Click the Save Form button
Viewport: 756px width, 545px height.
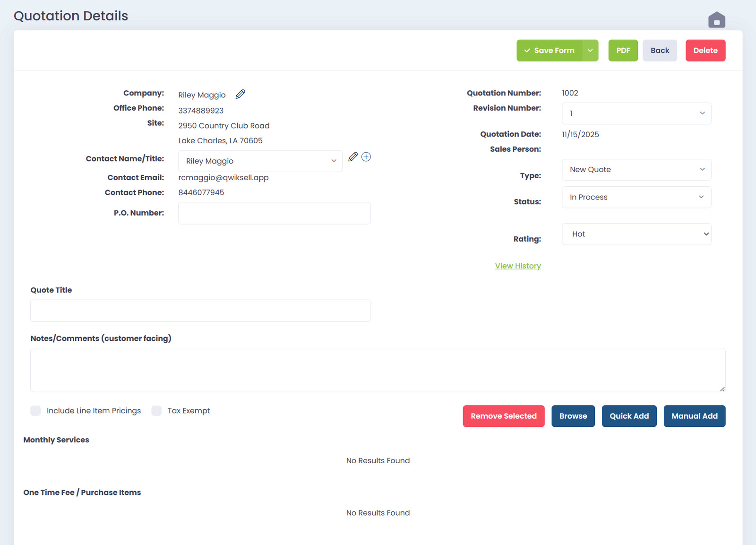point(549,51)
